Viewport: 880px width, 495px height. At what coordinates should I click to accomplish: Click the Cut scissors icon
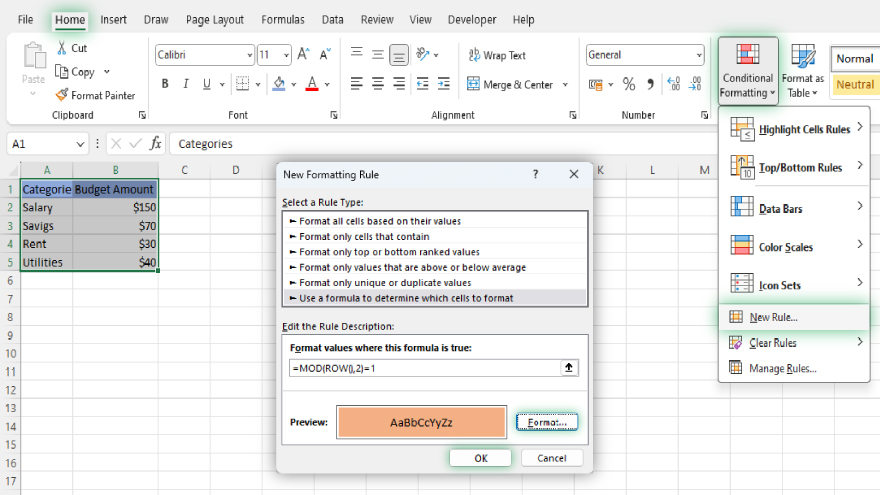point(62,48)
